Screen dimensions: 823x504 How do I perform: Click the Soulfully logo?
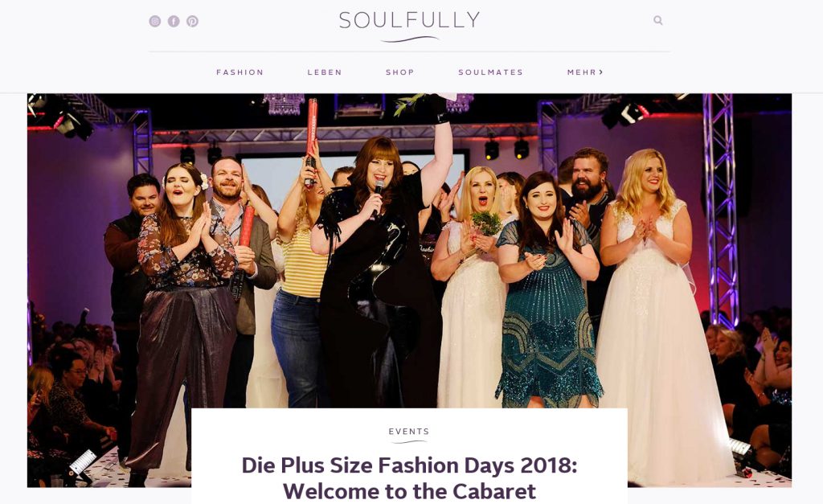point(409,27)
